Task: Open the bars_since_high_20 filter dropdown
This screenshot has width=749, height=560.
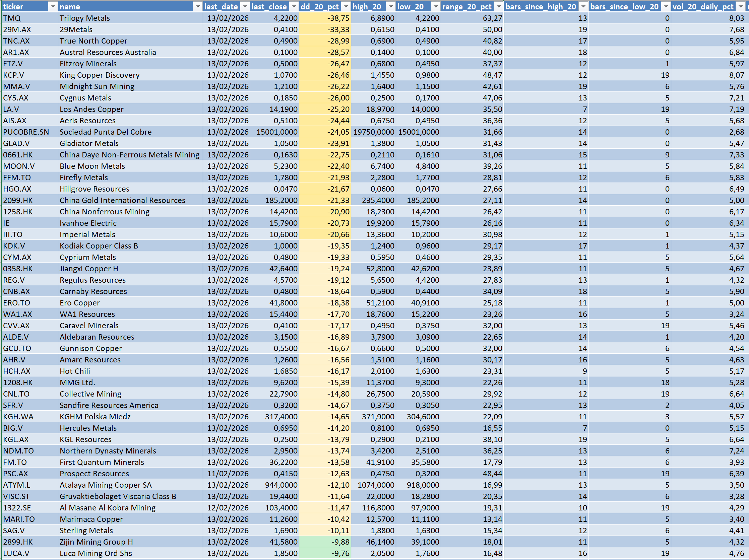Action: click(x=583, y=6)
